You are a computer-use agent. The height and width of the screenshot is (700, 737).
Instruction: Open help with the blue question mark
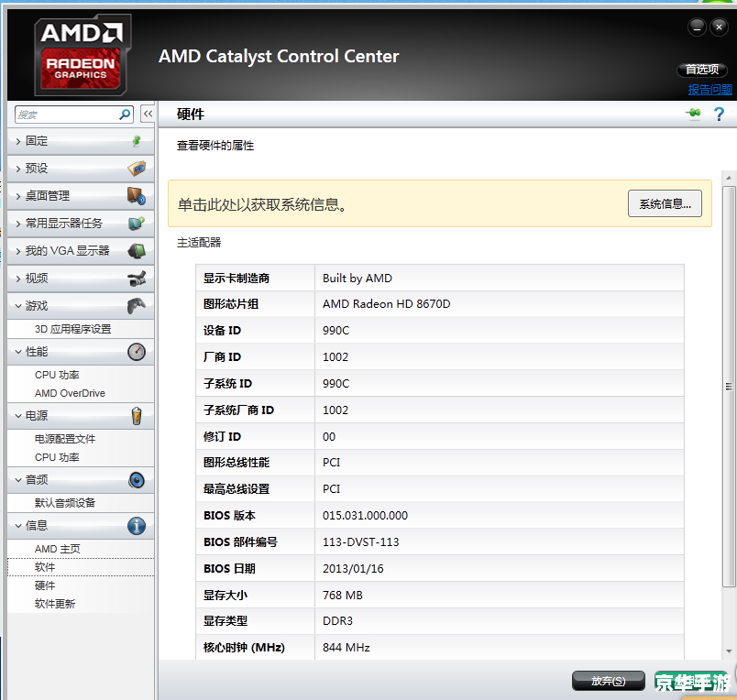tap(719, 114)
